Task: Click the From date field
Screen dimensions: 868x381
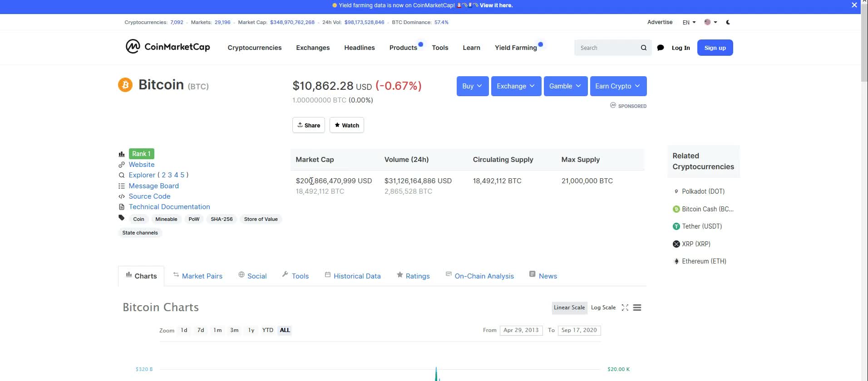Action: click(x=521, y=330)
